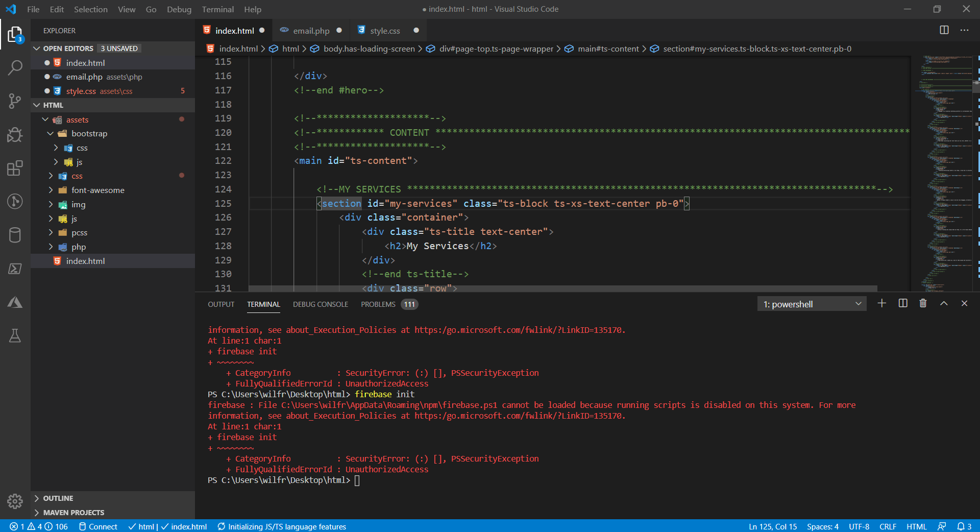Open the Terminal menu
Viewport: 980px width, 532px height.
(217, 9)
